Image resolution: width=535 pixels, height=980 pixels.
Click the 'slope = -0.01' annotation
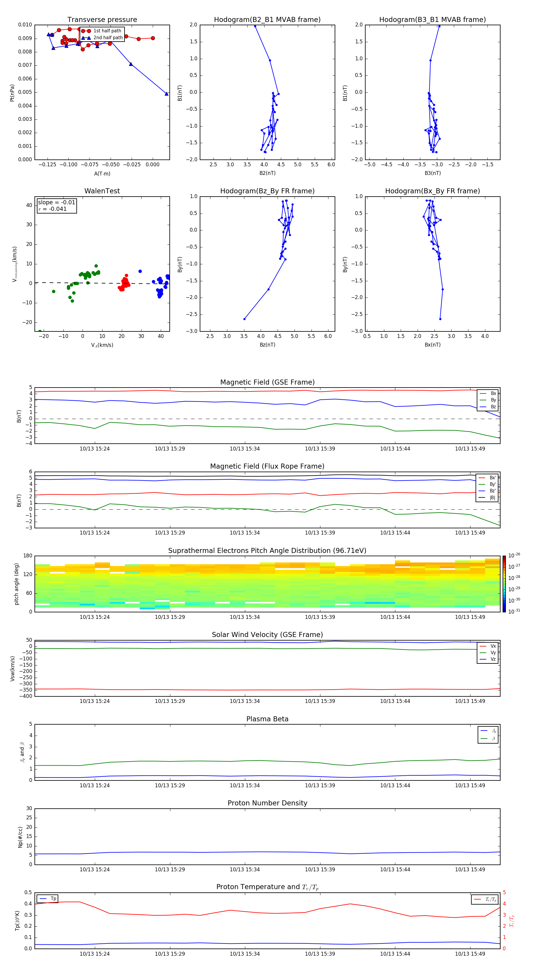[x=56, y=203]
